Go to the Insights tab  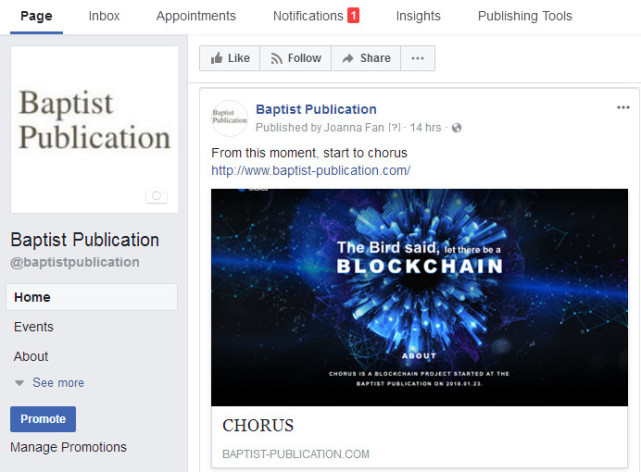(x=418, y=16)
